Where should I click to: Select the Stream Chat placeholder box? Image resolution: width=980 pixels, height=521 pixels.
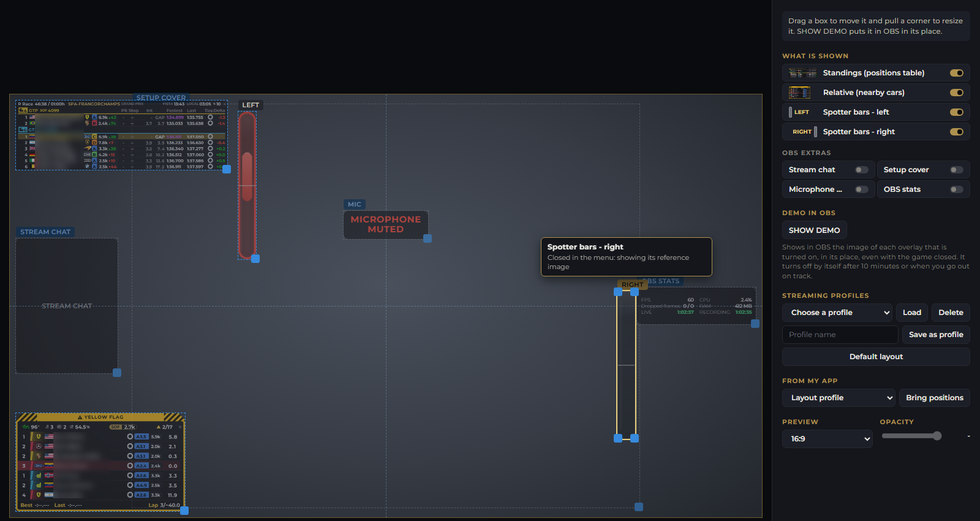point(67,306)
